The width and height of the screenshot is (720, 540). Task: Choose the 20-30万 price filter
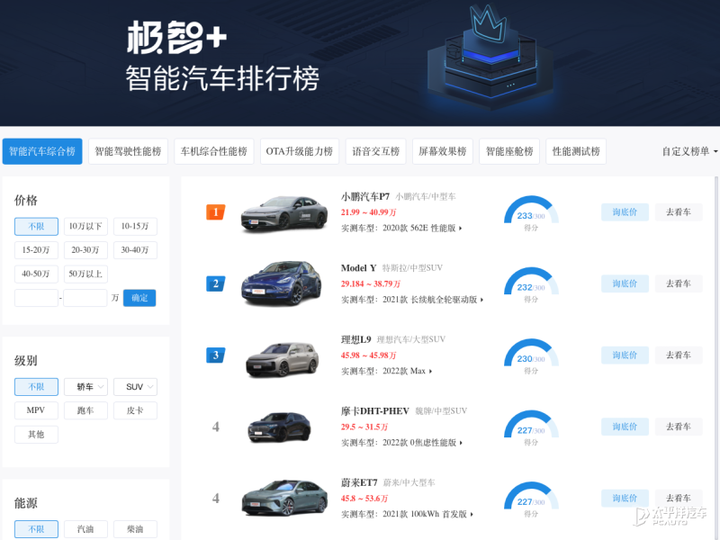pos(86,250)
